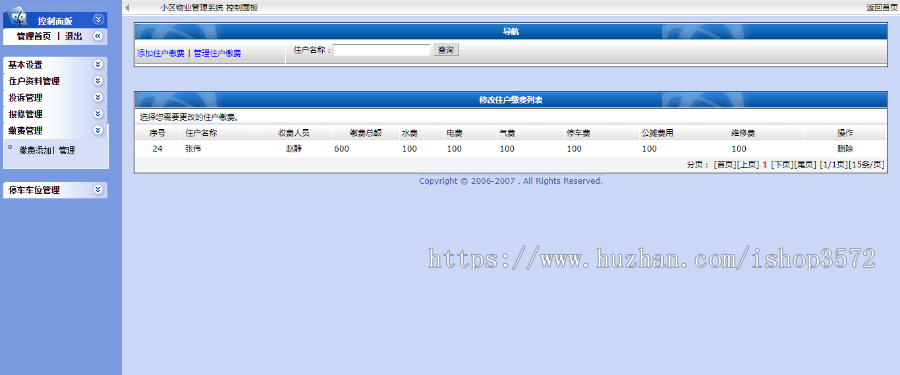Click the 停车费 column header

click(x=578, y=133)
